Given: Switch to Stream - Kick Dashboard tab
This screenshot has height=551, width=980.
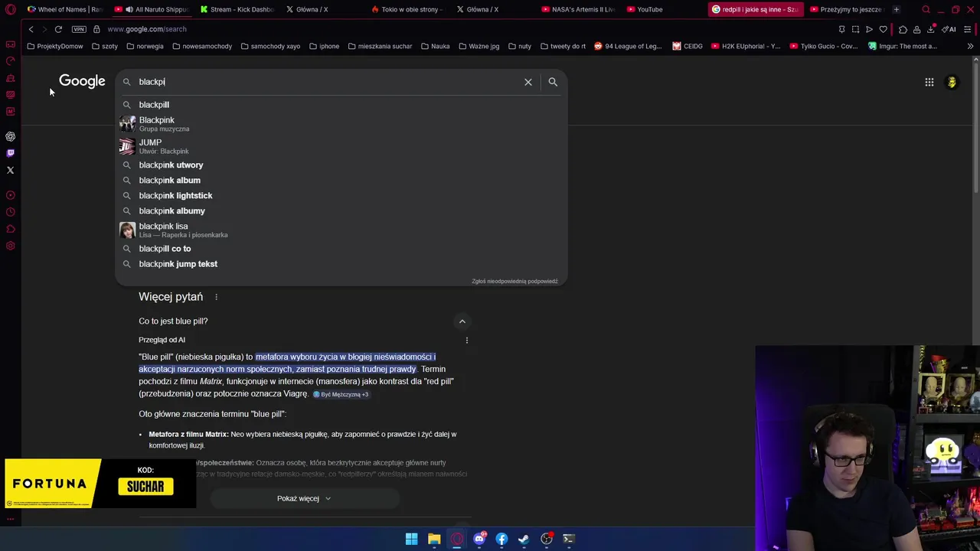Looking at the screenshot, I should point(237,9).
